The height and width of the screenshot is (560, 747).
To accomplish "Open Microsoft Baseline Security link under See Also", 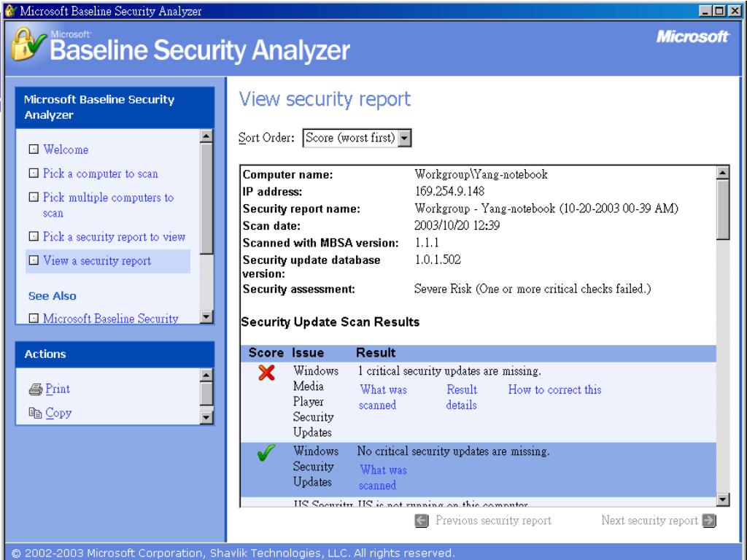I will pos(111,318).
